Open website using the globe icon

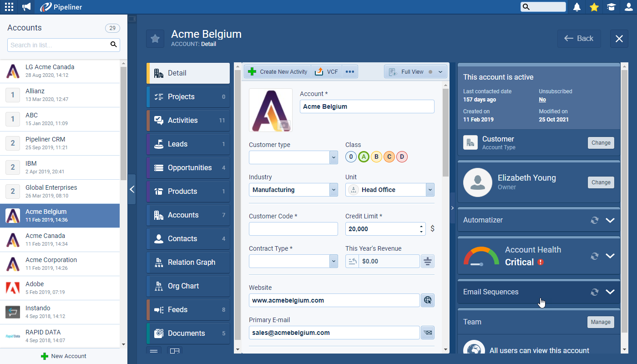click(427, 300)
